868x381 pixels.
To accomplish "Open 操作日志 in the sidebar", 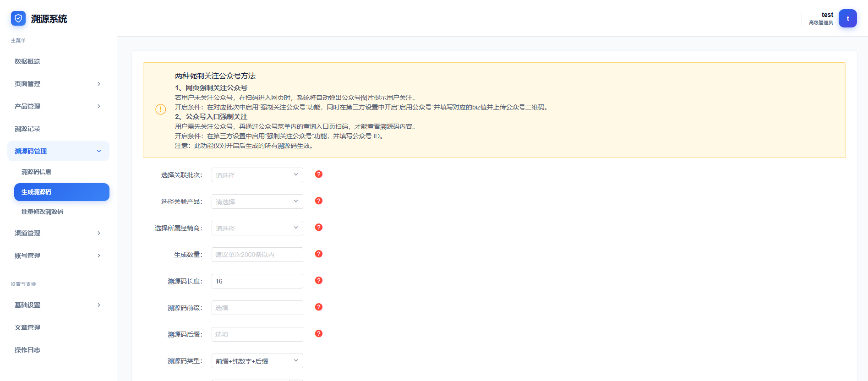I will [x=58, y=350].
